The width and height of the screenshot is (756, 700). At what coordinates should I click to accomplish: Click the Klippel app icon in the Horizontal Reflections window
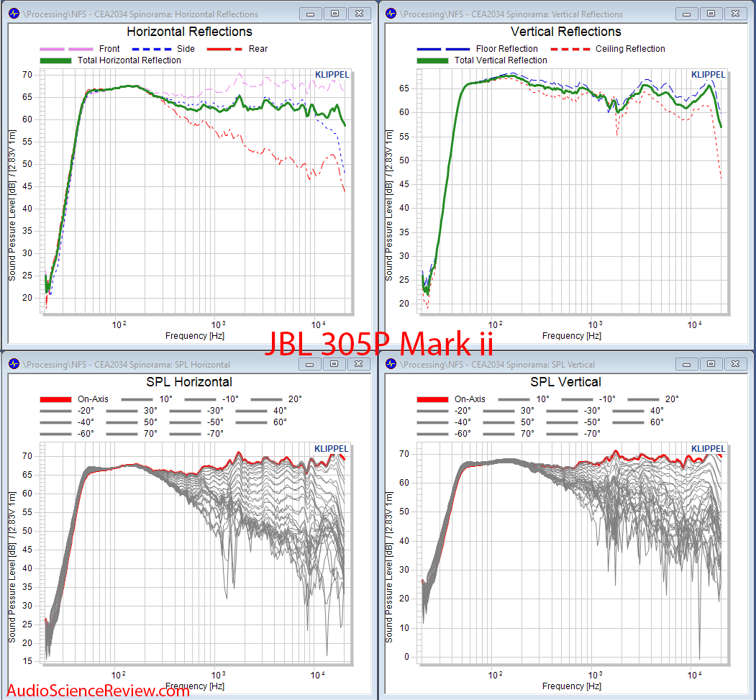coord(14,14)
